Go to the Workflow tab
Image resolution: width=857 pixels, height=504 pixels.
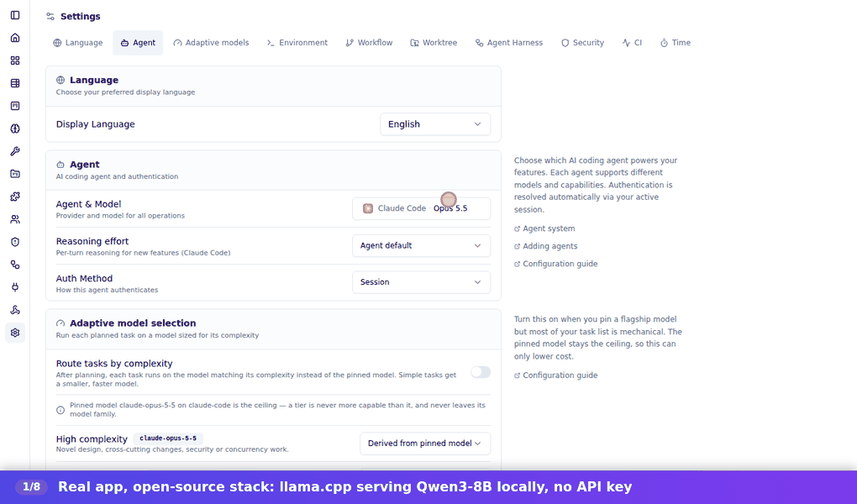[x=369, y=43]
